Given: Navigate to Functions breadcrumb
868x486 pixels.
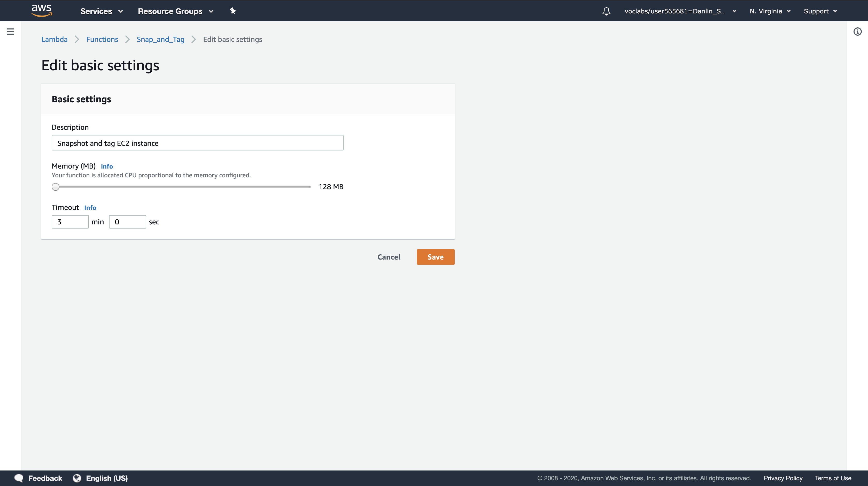Looking at the screenshot, I should tap(102, 40).
